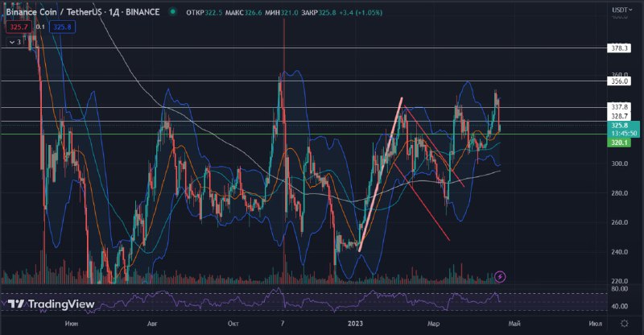Click the RSI 40.00 scale label
Viewport: 644px width, 335px height.
(619, 306)
